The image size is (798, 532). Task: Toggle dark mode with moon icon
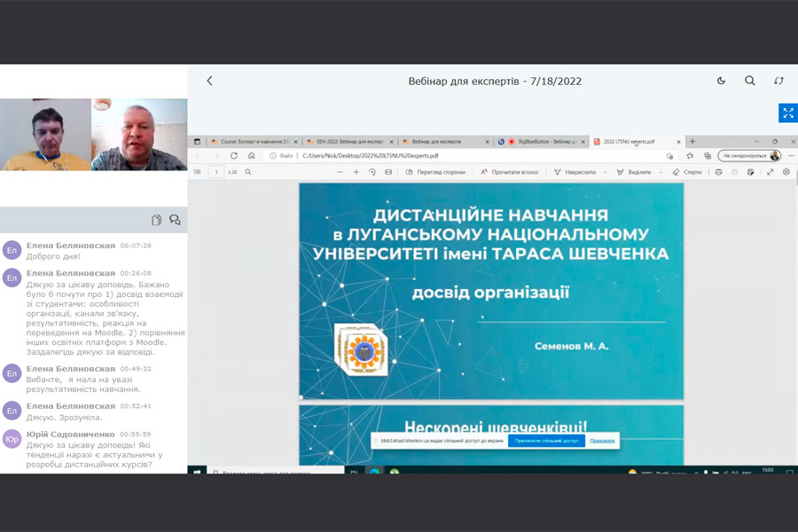721,81
